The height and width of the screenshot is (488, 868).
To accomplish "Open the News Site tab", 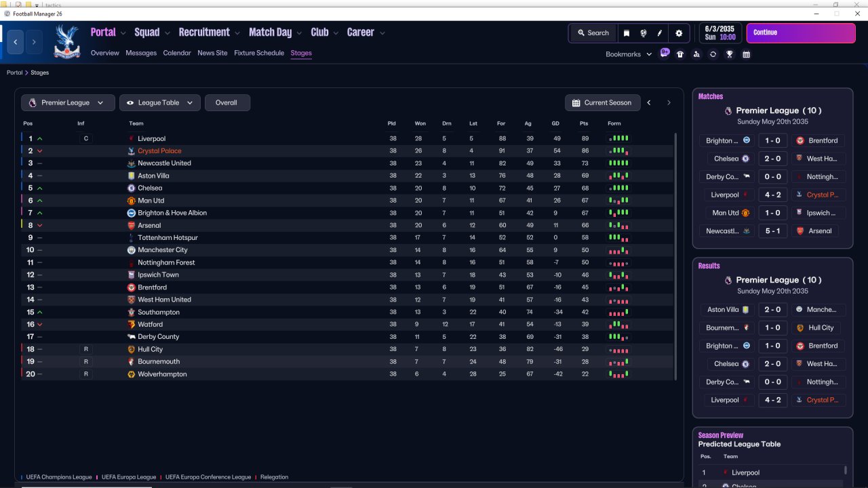I will [212, 53].
